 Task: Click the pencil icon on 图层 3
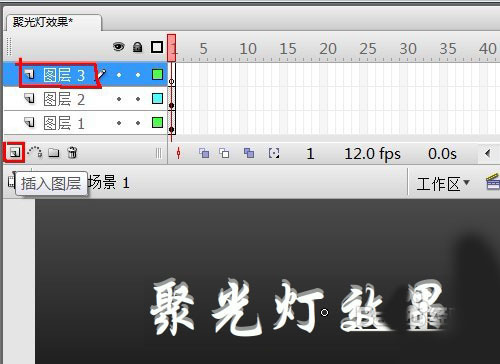click(x=101, y=74)
